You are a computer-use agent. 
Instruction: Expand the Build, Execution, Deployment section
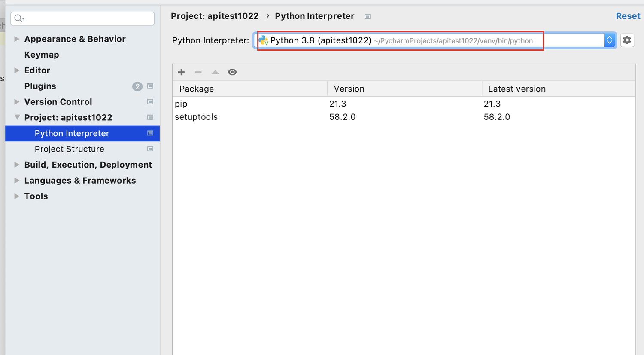click(x=17, y=165)
